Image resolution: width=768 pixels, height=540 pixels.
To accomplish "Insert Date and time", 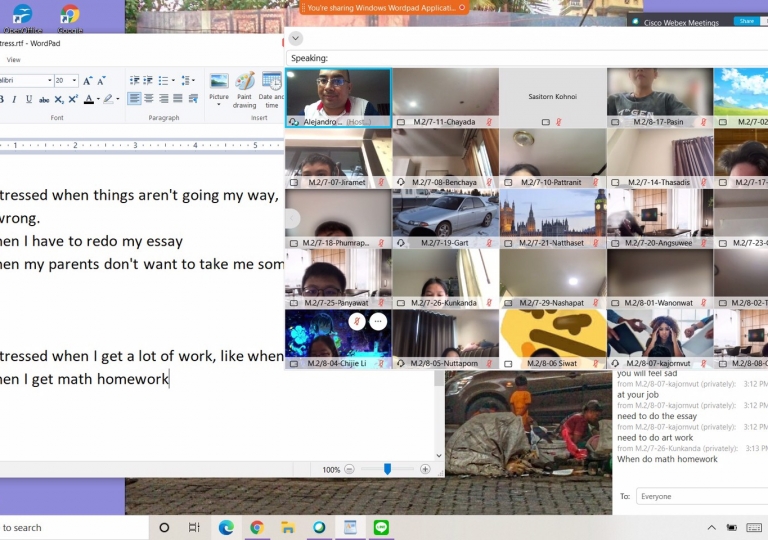I will 271,90.
